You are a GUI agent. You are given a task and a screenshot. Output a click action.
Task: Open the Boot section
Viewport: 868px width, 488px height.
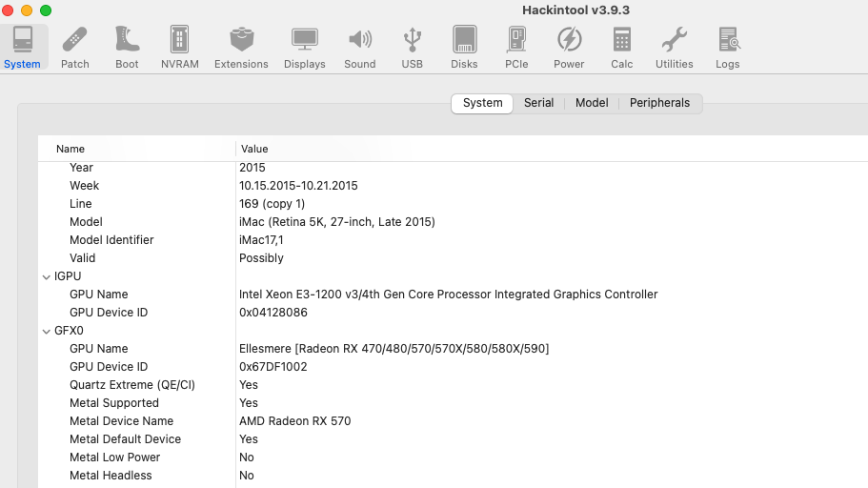(x=127, y=47)
